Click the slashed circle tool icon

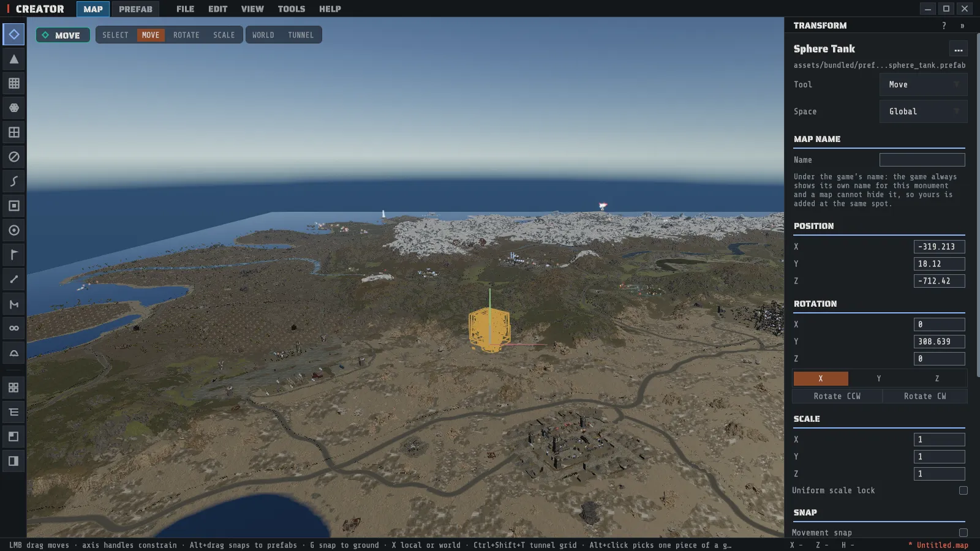[x=13, y=157]
